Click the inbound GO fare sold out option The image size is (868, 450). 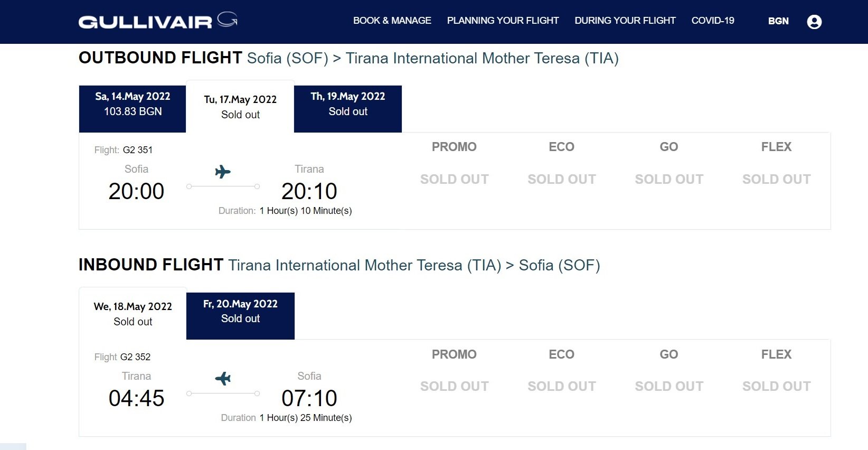pos(669,387)
